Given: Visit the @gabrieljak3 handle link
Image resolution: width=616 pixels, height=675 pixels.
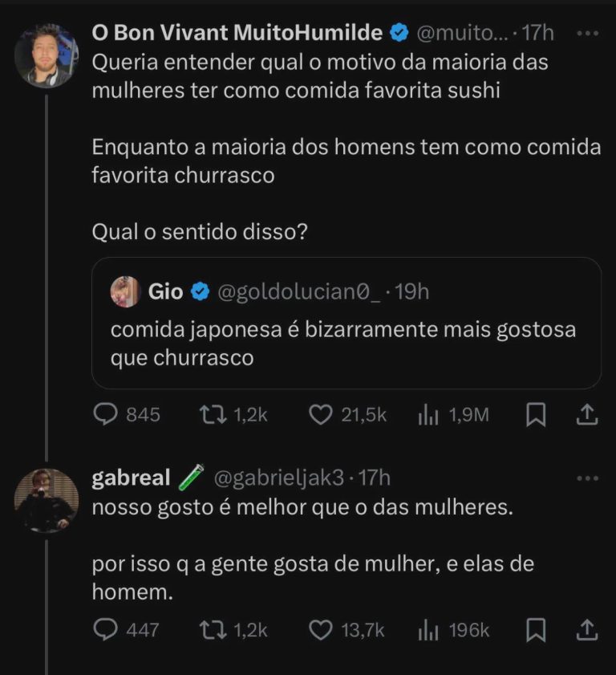Looking at the screenshot, I should click(x=278, y=478).
